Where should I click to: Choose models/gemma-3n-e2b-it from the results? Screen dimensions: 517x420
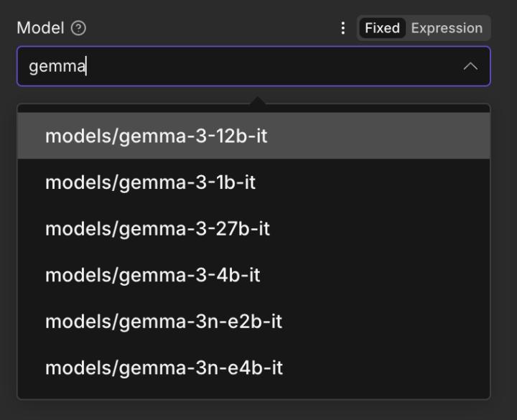tap(164, 322)
